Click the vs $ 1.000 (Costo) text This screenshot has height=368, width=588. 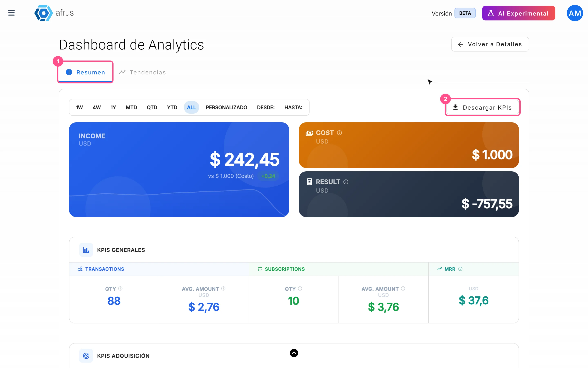pyautogui.click(x=231, y=176)
